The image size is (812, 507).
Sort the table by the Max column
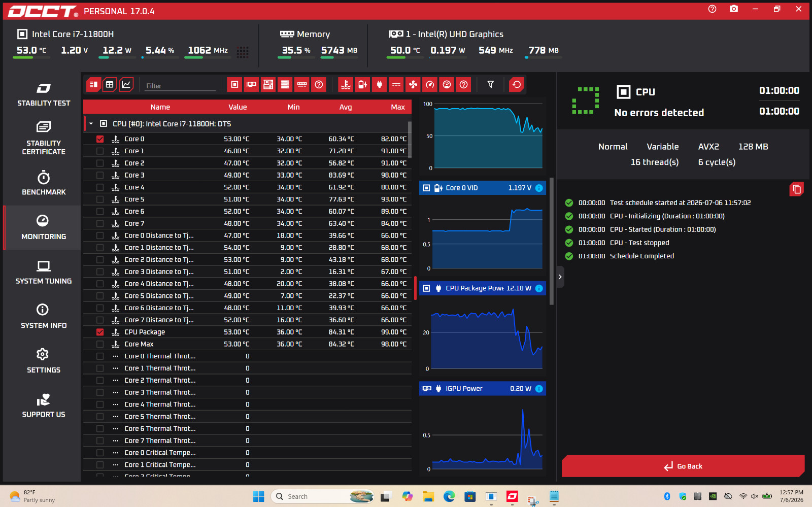(398, 107)
